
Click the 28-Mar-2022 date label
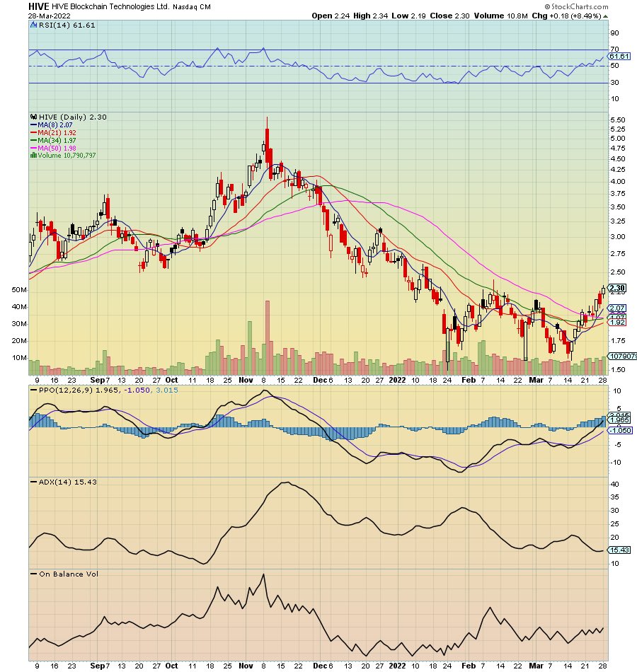[50, 16]
